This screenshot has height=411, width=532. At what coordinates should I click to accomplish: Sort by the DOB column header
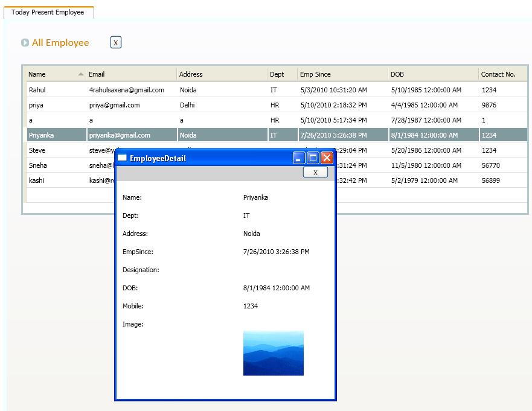433,74
